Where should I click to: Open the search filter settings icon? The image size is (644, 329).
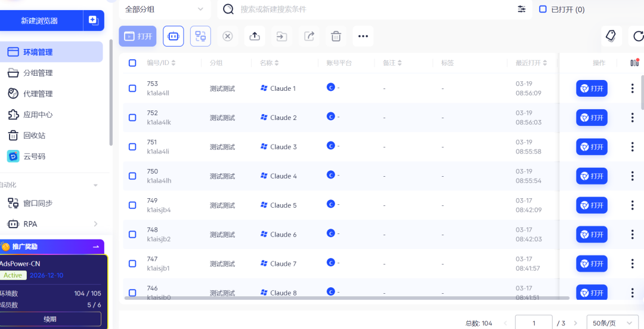pos(522,9)
